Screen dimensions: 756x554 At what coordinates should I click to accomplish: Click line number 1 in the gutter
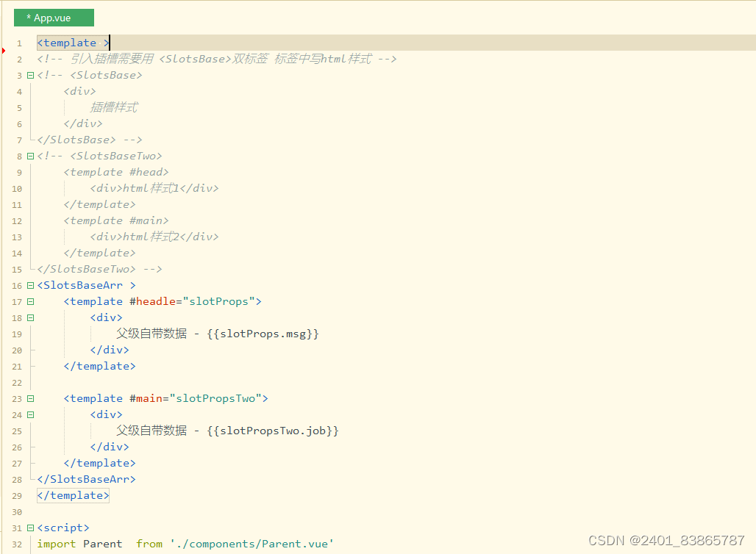pos(19,43)
